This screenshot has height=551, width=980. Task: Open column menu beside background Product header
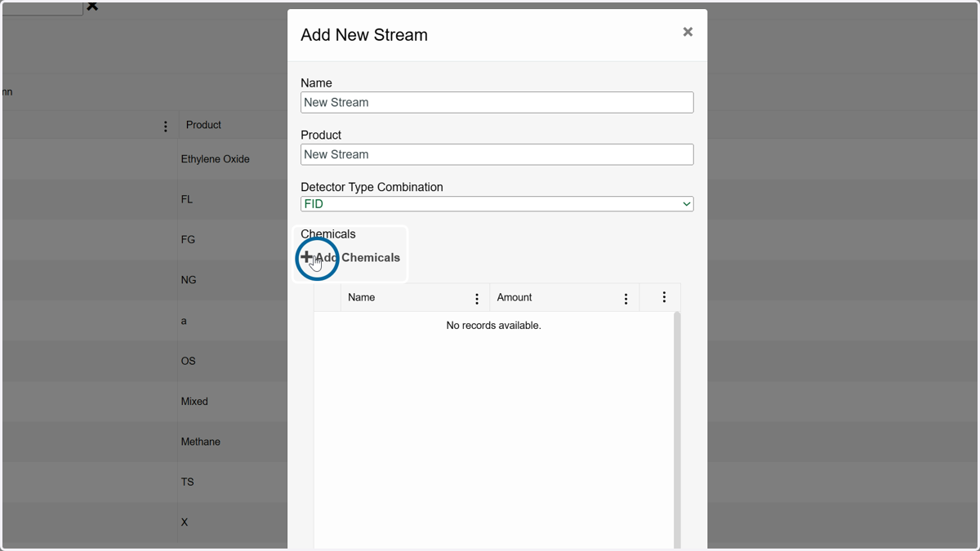click(166, 127)
